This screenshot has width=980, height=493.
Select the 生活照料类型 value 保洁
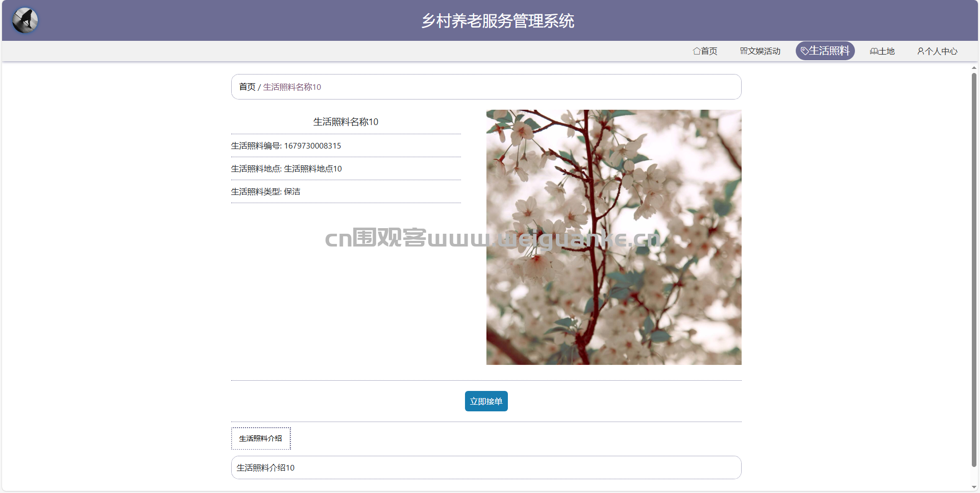pyautogui.click(x=292, y=191)
